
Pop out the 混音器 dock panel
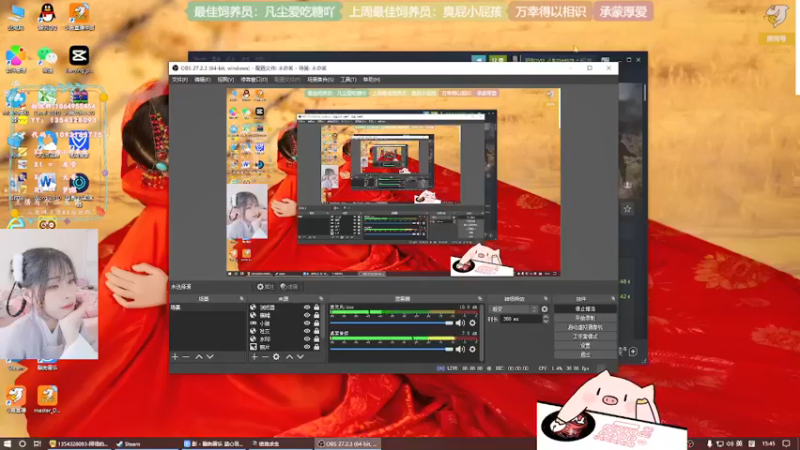click(x=480, y=298)
